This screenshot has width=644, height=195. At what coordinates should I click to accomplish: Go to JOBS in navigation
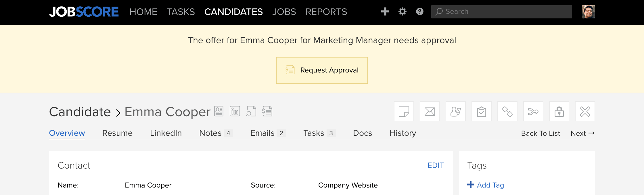coord(284,12)
